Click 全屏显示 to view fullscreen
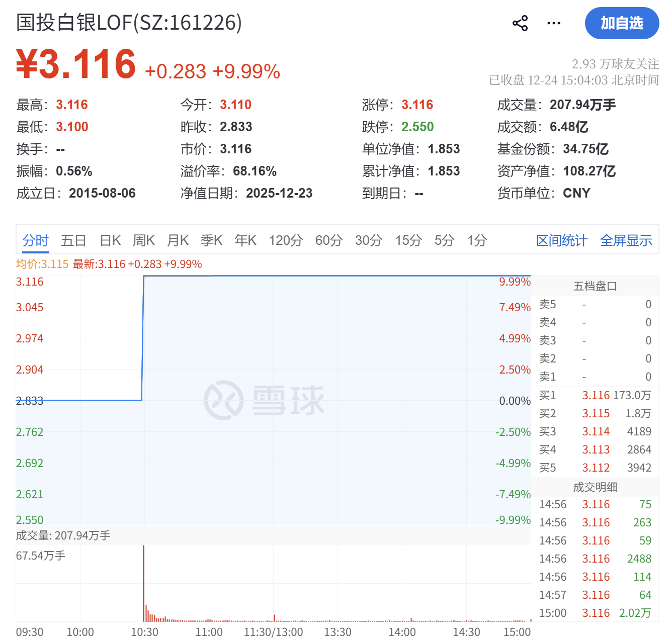The width and height of the screenshot is (672, 638). tap(626, 240)
